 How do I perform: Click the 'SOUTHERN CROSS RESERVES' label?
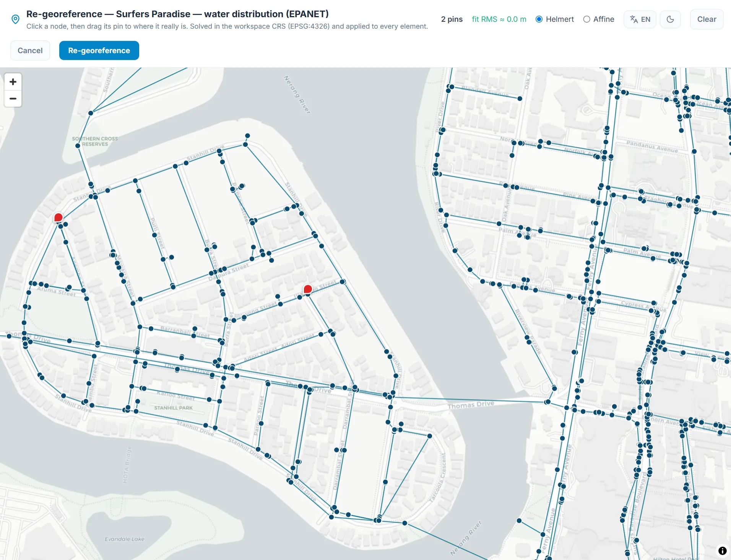(95, 141)
